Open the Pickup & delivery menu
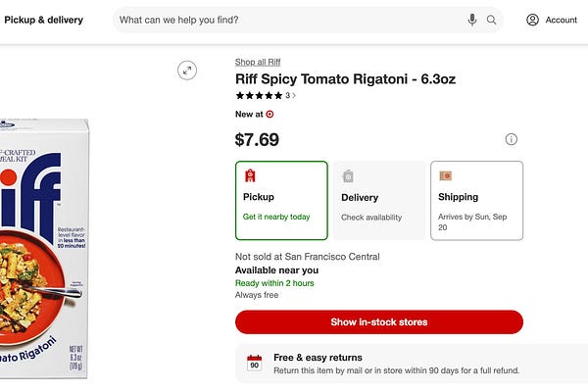This screenshot has height=392, width=588. pos(43,20)
